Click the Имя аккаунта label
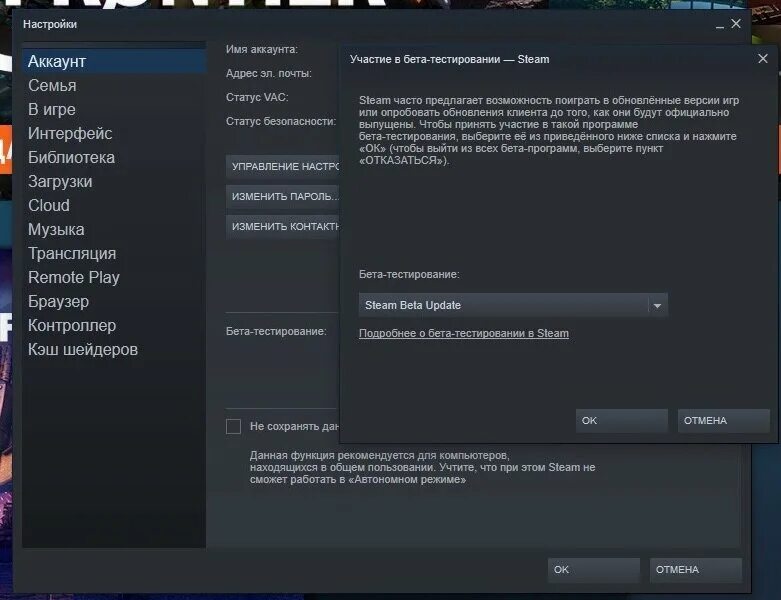Image resolution: width=781 pixels, height=600 pixels. point(262,49)
